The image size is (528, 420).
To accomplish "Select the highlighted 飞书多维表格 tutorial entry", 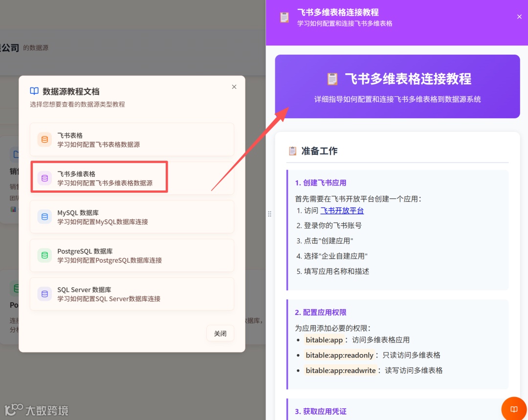I will tap(99, 177).
